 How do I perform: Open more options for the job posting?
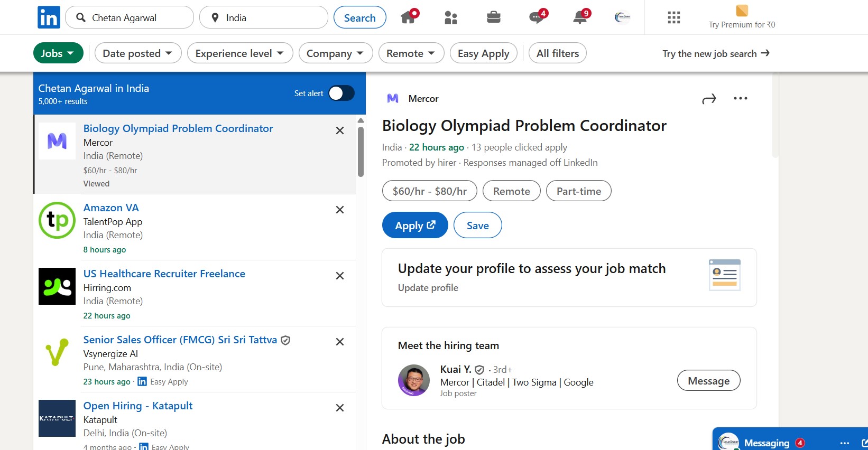point(740,99)
